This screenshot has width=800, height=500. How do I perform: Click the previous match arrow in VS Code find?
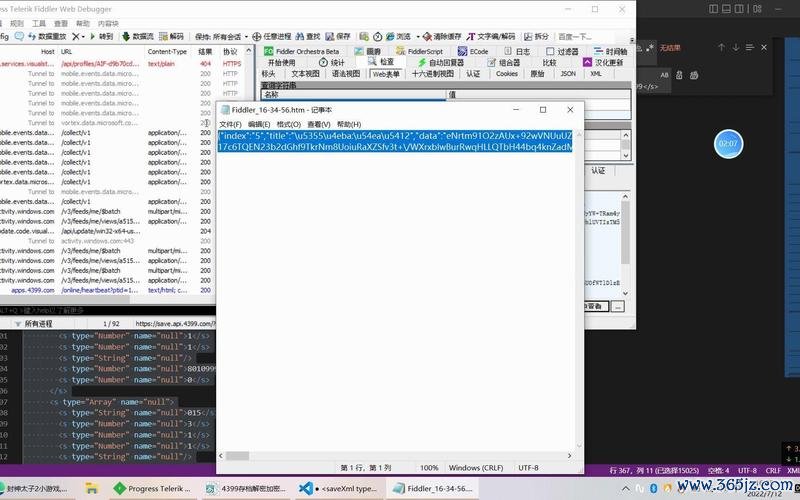721,47
